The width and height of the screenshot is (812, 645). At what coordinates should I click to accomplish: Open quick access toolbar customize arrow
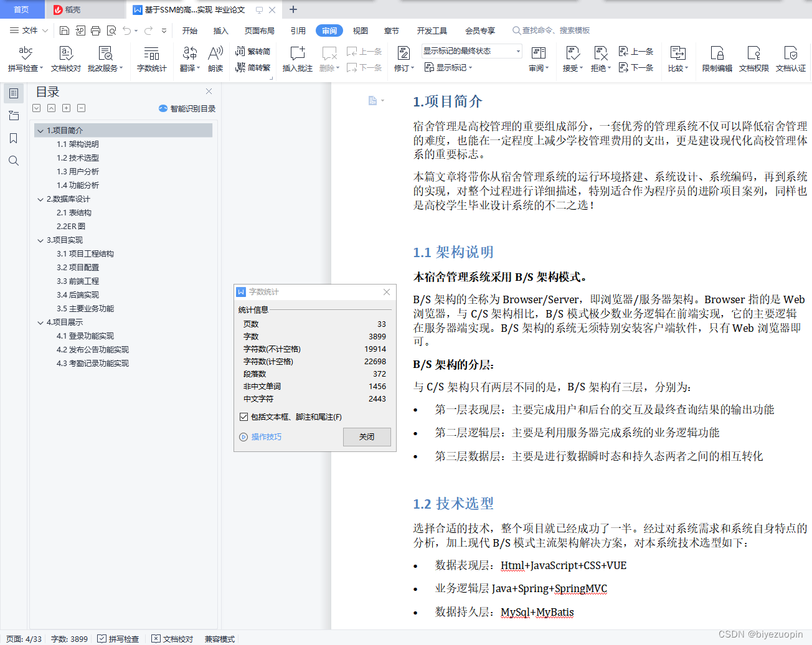coord(164,31)
